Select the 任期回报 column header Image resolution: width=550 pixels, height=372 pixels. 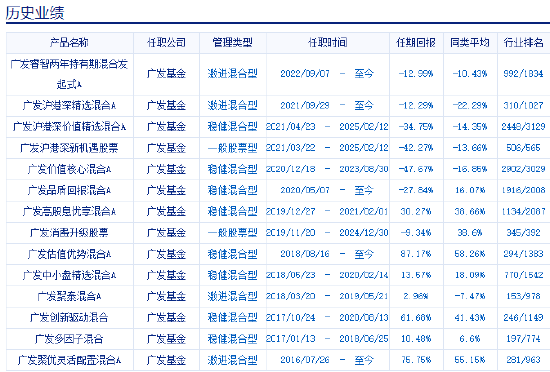click(x=416, y=43)
